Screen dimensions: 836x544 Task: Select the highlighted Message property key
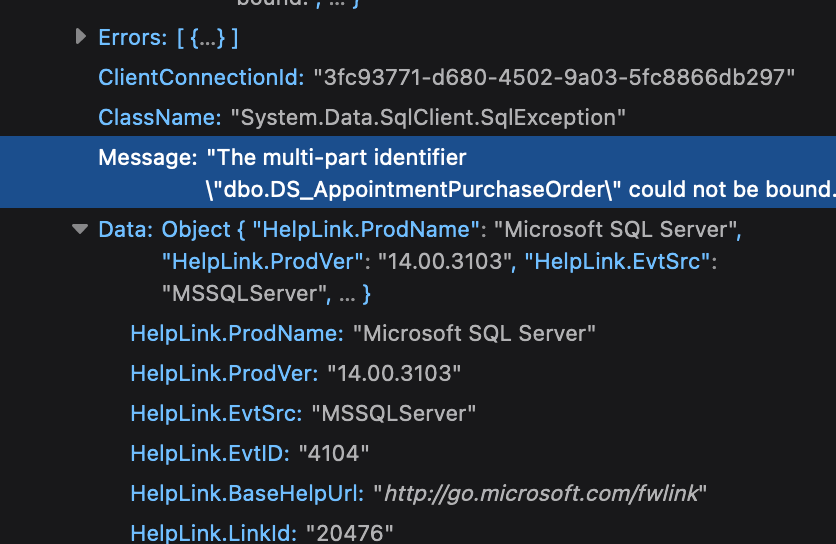pyautogui.click(x=147, y=158)
